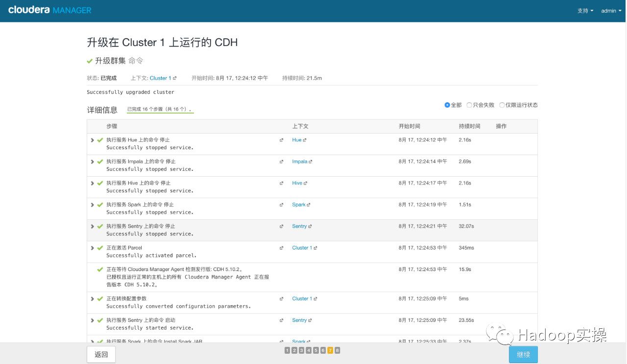Click 上下文 column header

point(300,126)
